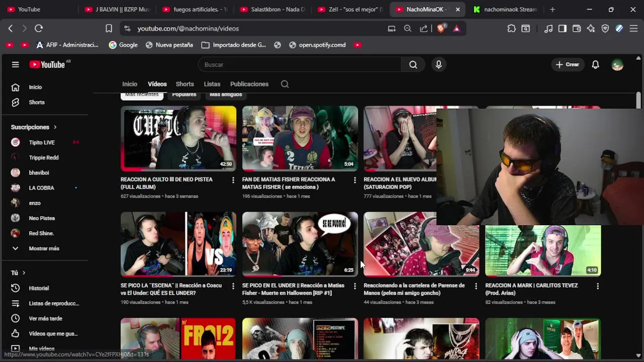Switch to the first YouTube browser tab

[39, 9]
